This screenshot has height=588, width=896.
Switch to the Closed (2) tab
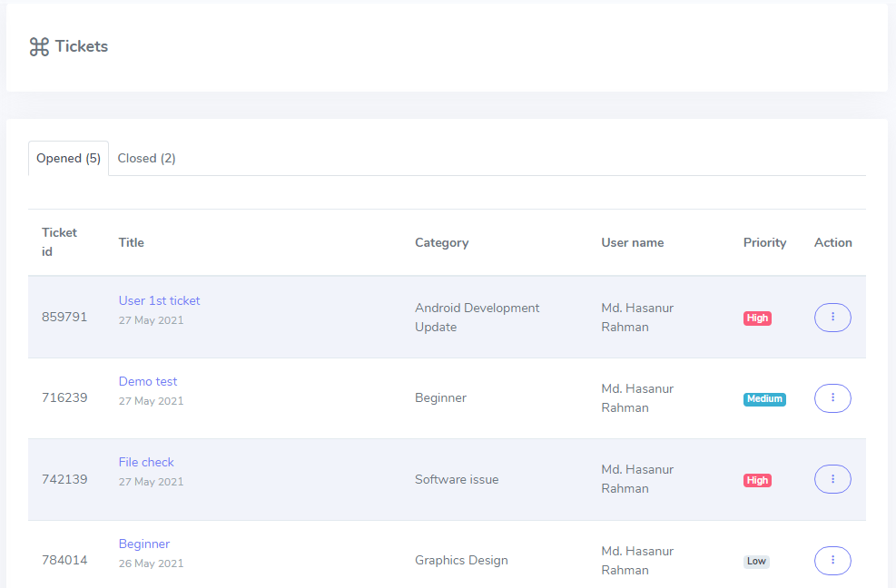pos(146,158)
